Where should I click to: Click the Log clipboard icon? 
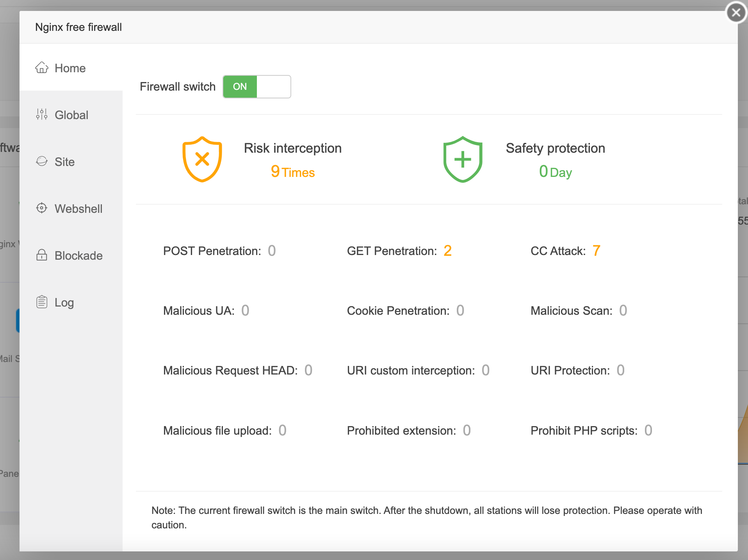42,302
